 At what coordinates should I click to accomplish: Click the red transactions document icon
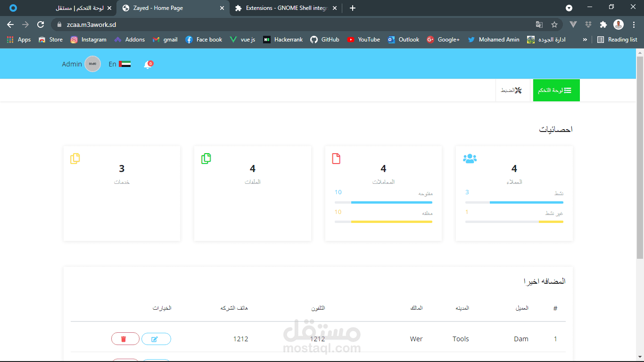[x=336, y=159]
